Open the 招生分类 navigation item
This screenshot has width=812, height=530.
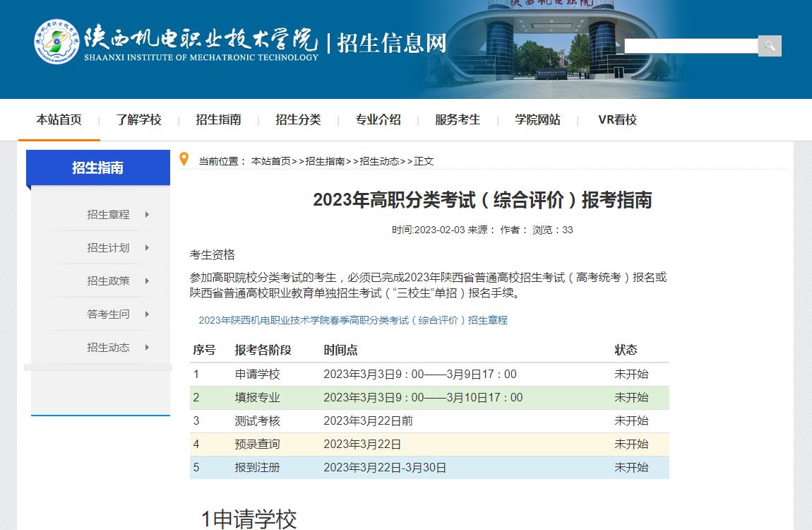pos(298,119)
